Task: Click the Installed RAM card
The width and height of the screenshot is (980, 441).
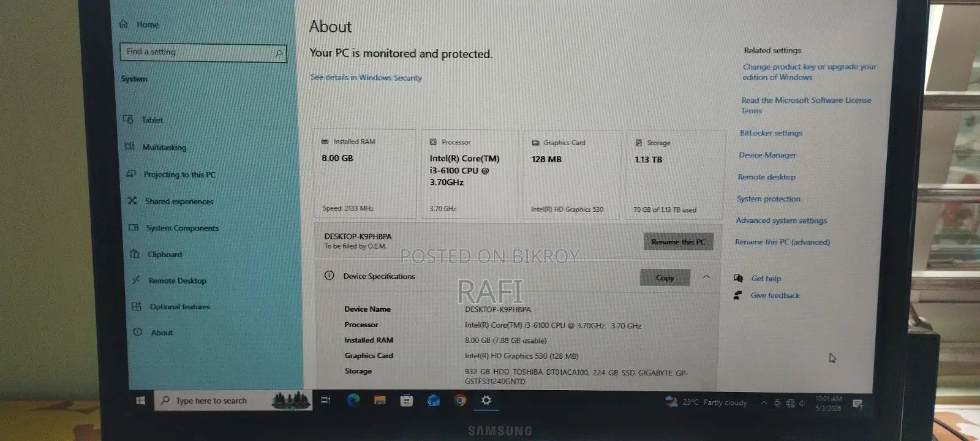Action: 364,174
